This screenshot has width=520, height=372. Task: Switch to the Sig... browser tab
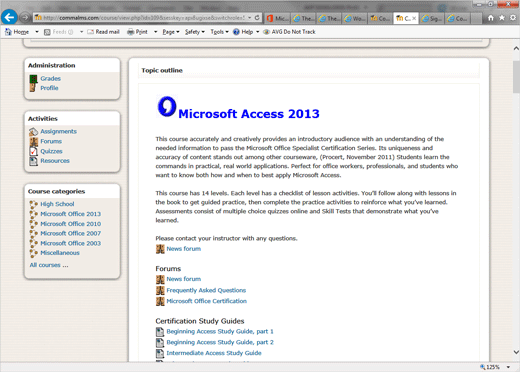(432, 19)
